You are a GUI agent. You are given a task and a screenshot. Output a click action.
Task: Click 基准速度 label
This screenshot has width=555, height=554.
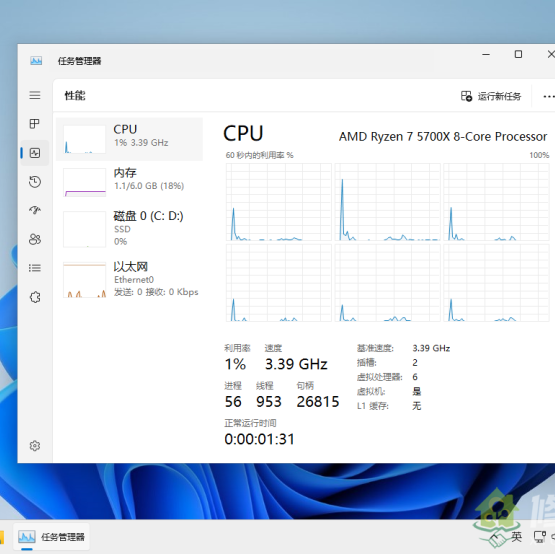pyautogui.click(x=375, y=349)
